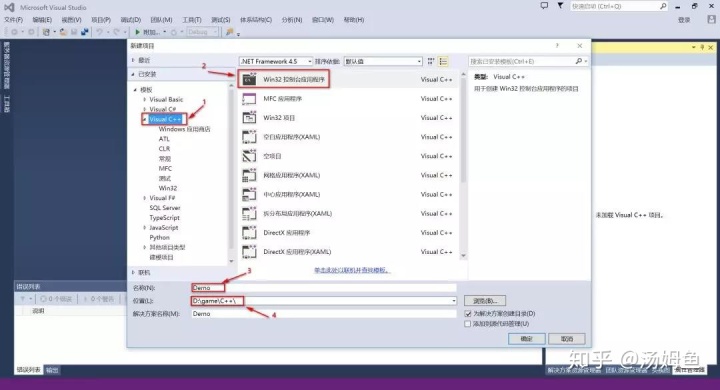This screenshot has height=390, width=720.
Task: Switch template list to small icons view
Action: click(431, 61)
